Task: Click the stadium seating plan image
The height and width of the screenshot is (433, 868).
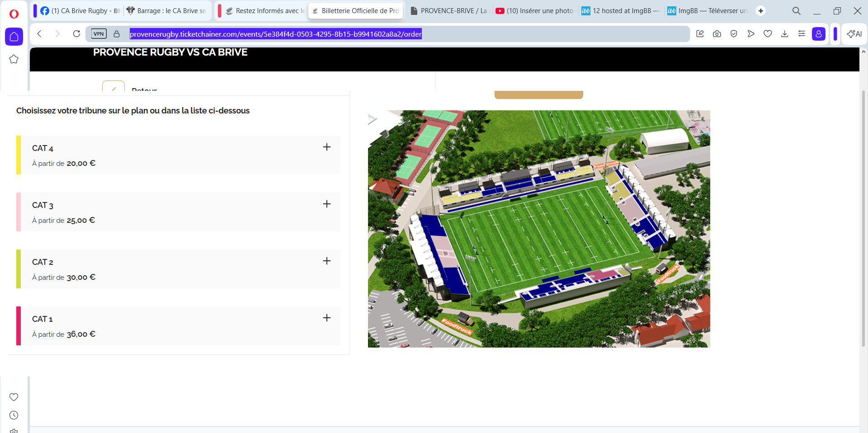Action: point(539,229)
